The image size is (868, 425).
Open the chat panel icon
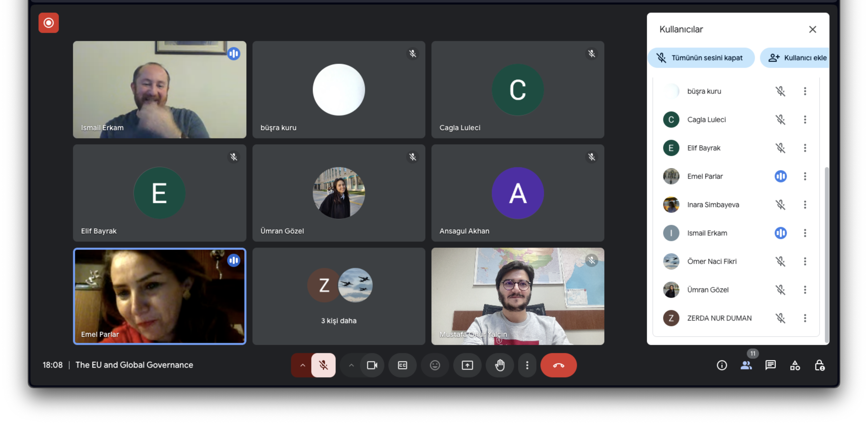[x=770, y=365]
